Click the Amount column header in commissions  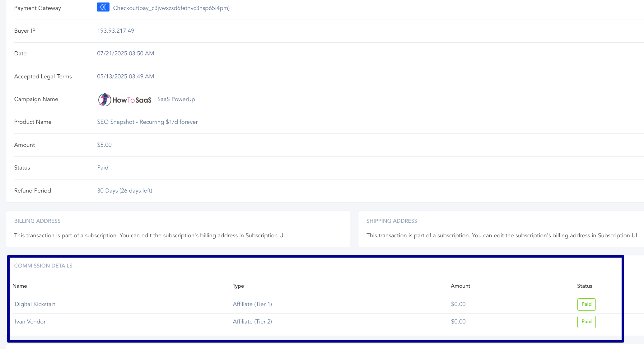tap(460, 286)
